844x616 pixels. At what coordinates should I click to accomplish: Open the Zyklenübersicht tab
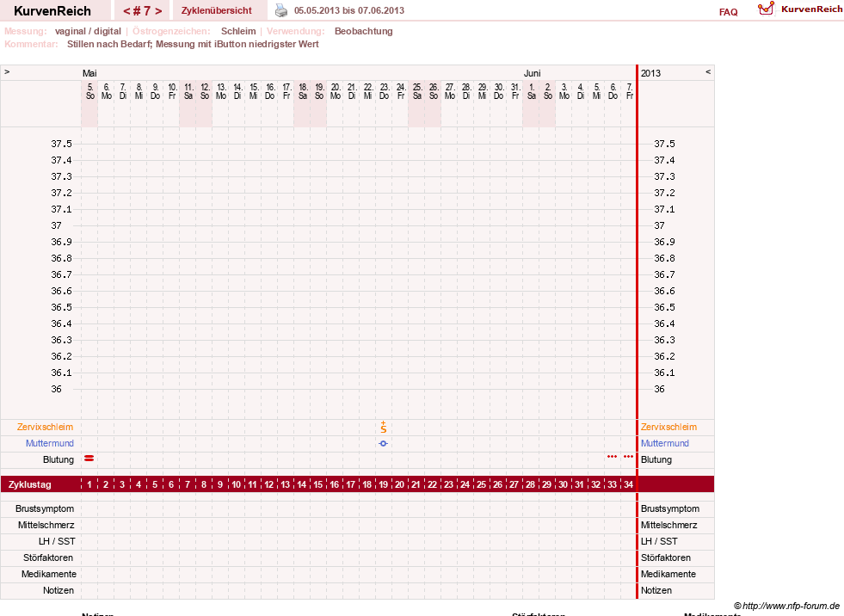(x=217, y=10)
